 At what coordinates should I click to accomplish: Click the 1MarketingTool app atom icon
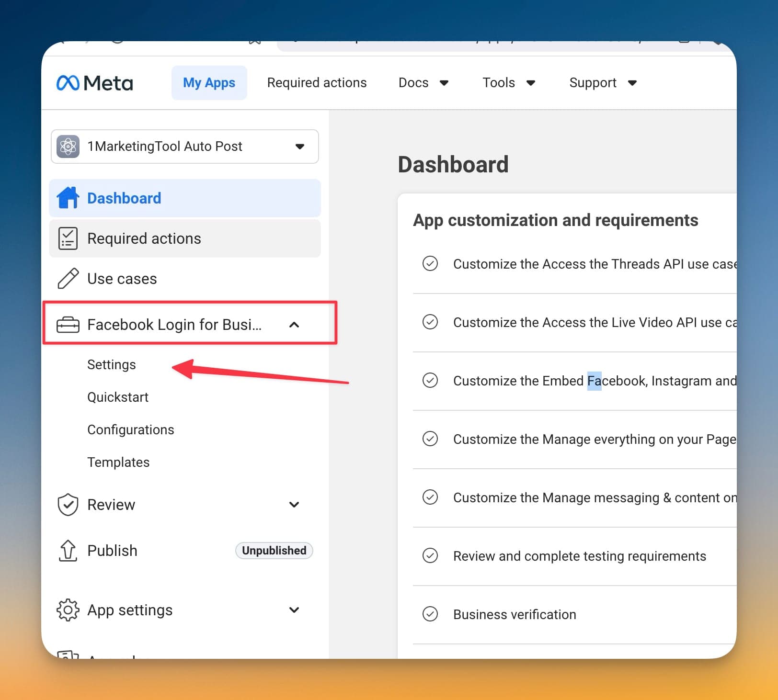(68, 147)
